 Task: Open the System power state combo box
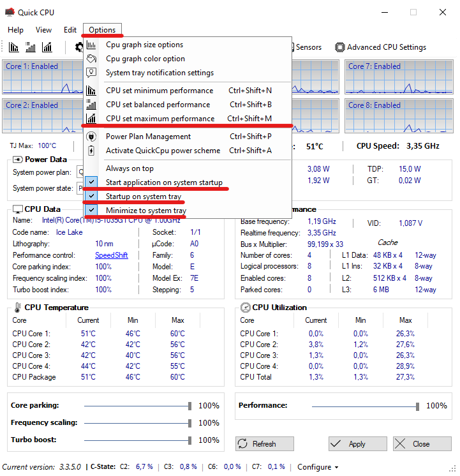coord(80,188)
